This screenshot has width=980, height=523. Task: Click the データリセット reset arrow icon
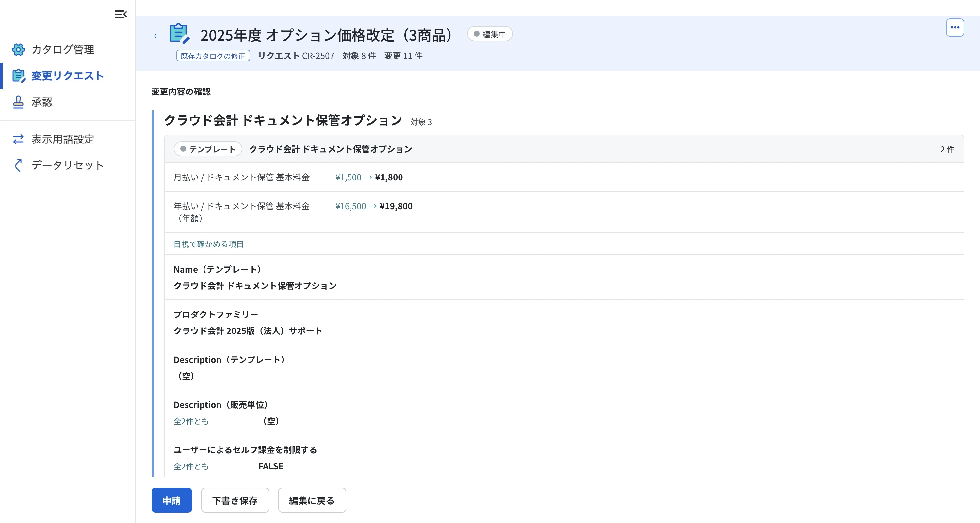[18, 165]
